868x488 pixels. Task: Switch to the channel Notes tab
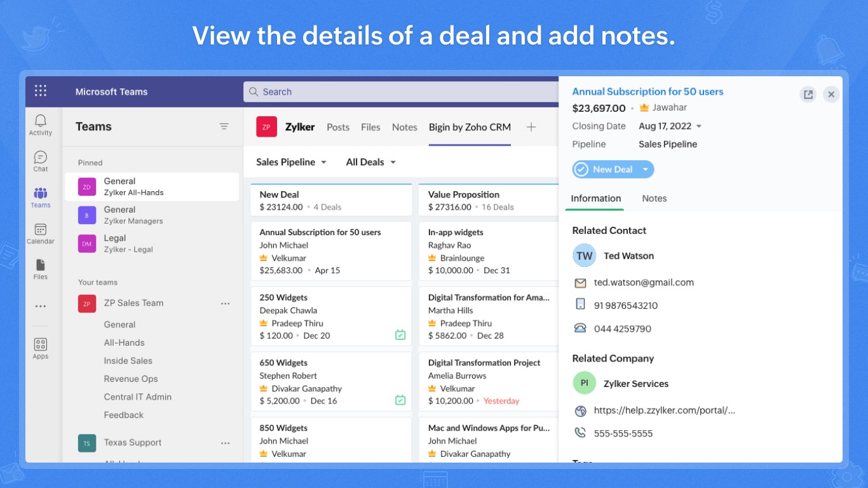(x=405, y=127)
